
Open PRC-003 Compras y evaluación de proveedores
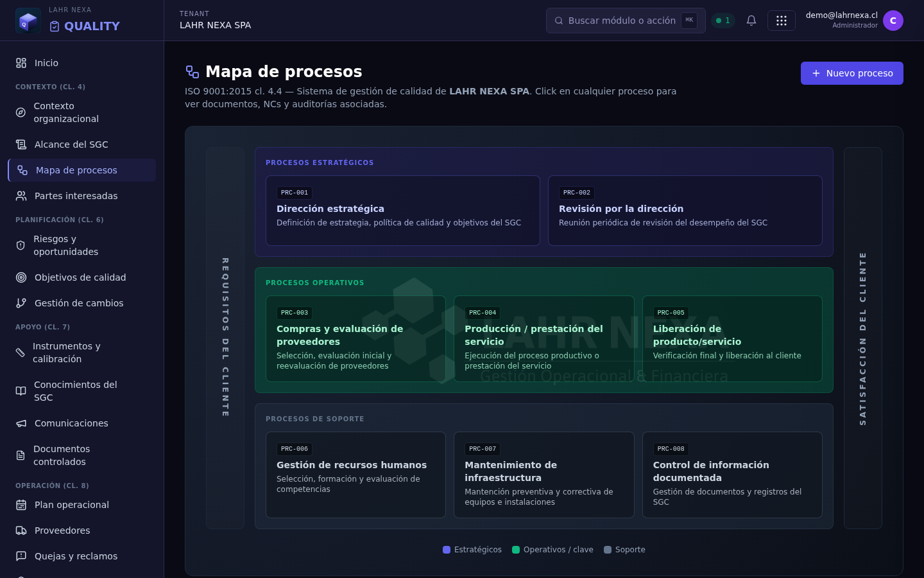[355, 339]
